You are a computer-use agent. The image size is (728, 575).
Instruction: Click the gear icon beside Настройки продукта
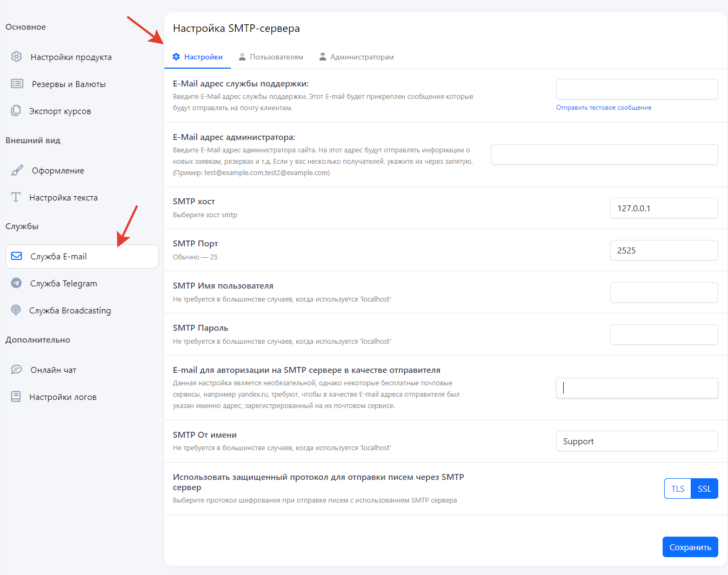(x=17, y=57)
